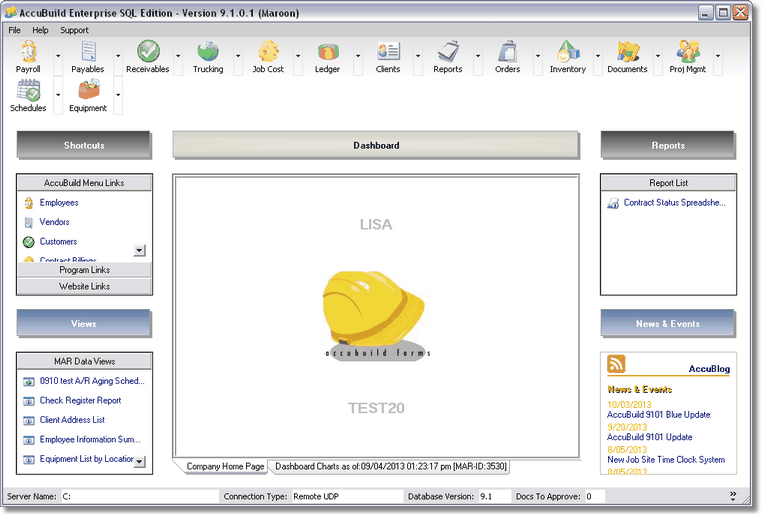Open the Job Cost icon

pyautogui.click(x=268, y=52)
